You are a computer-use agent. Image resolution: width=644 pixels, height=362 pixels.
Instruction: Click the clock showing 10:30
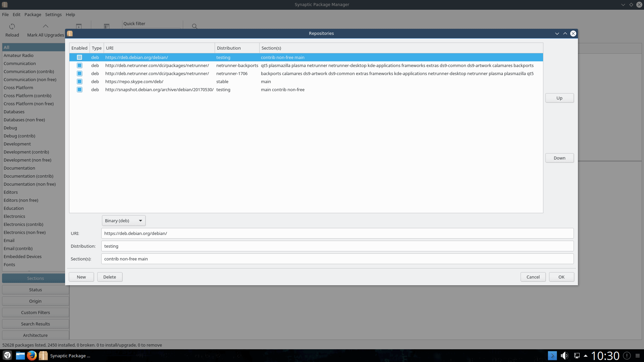605,356
